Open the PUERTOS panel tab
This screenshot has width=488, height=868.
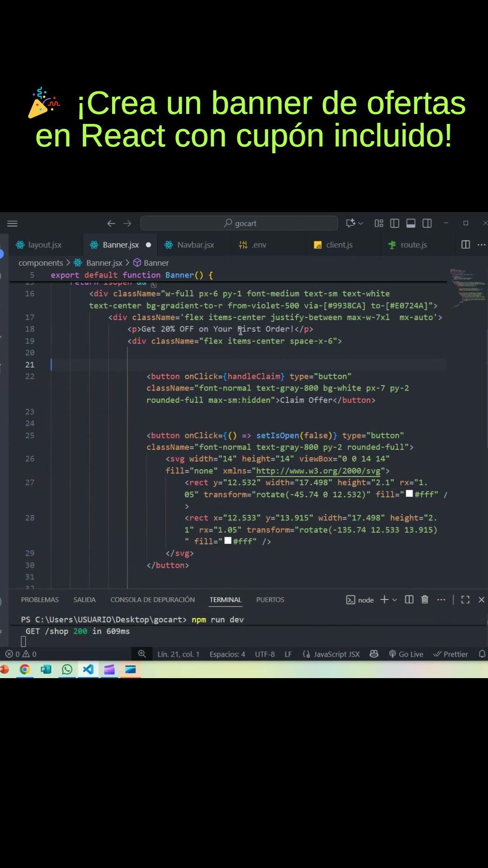click(270, 599)
